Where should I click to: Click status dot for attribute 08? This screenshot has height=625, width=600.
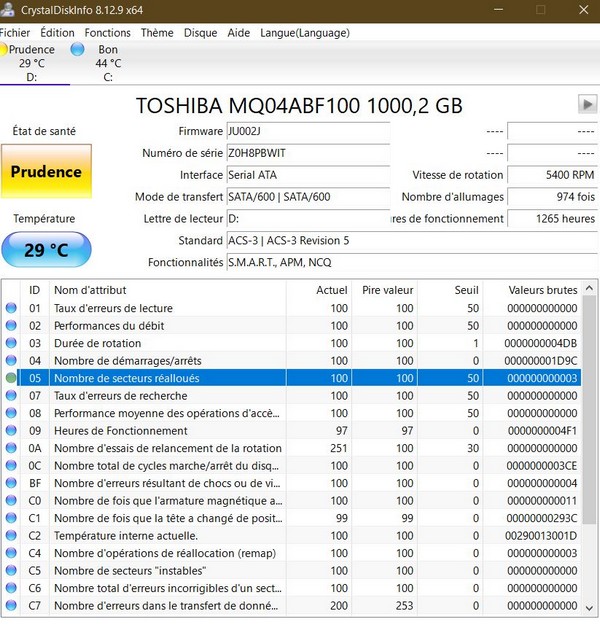point(11,413)
